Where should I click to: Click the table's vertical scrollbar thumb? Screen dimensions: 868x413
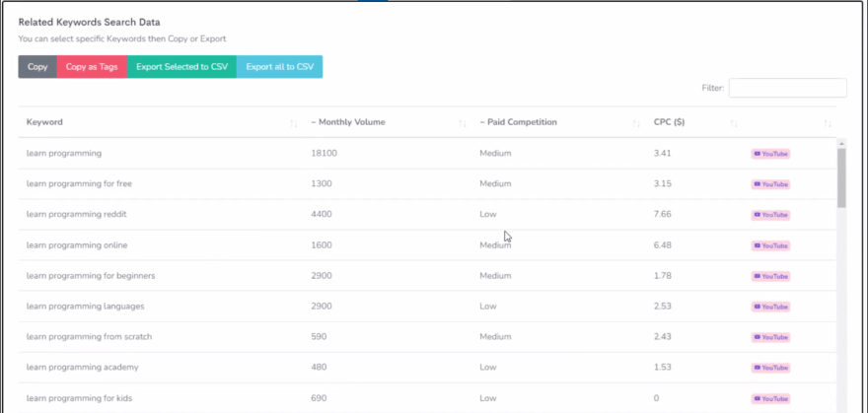point(841,177)
